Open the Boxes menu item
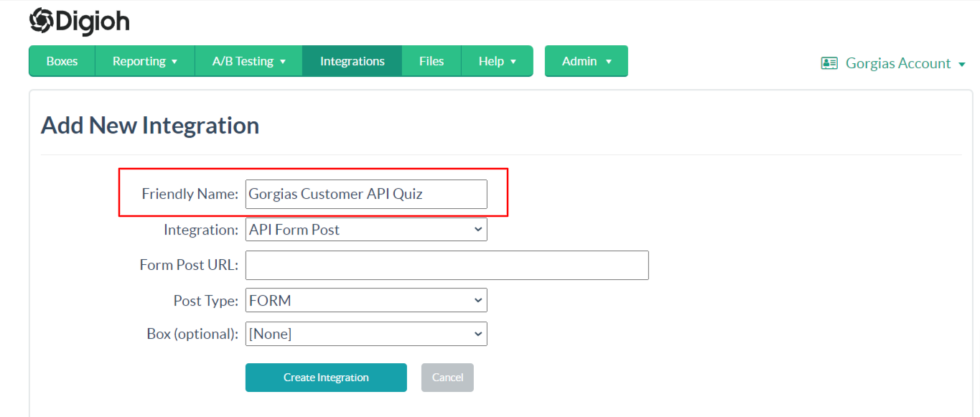The height and width of the screenshot is (417, 980). click(x=62, y=61)
